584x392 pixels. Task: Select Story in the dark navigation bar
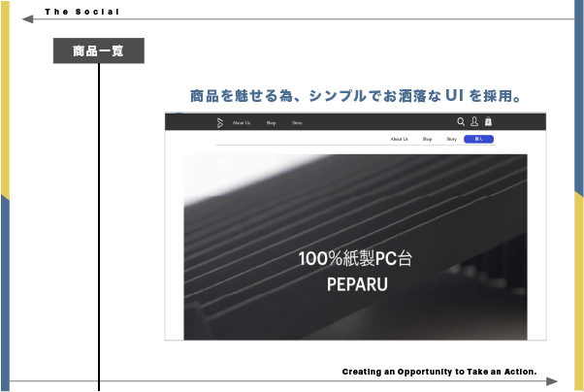297,123
